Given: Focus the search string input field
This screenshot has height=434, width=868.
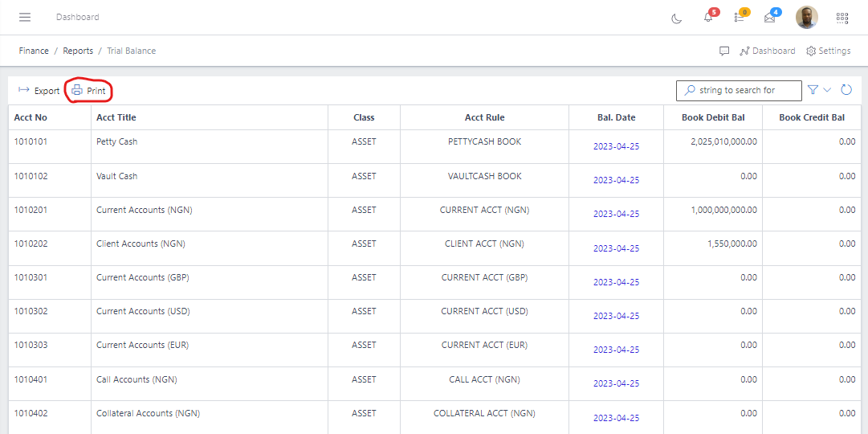Looking at the screenshot, I should click(739, 90).
